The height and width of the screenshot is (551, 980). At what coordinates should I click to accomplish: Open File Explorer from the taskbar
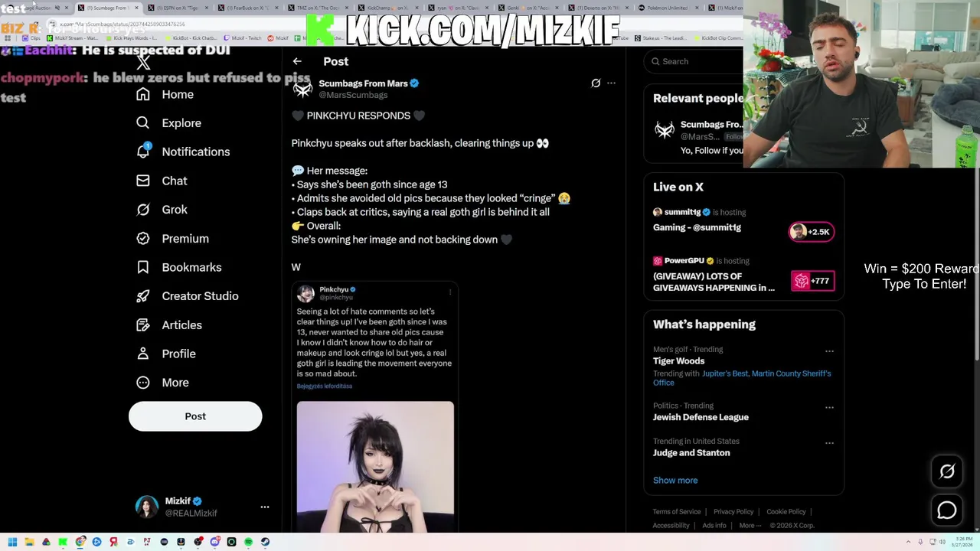point(29,542)
